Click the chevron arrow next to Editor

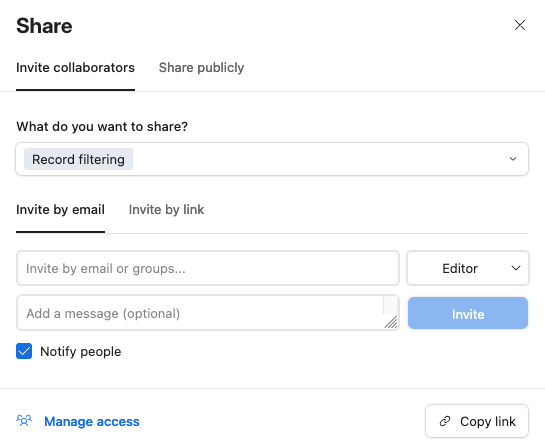(x=516, y=268)
